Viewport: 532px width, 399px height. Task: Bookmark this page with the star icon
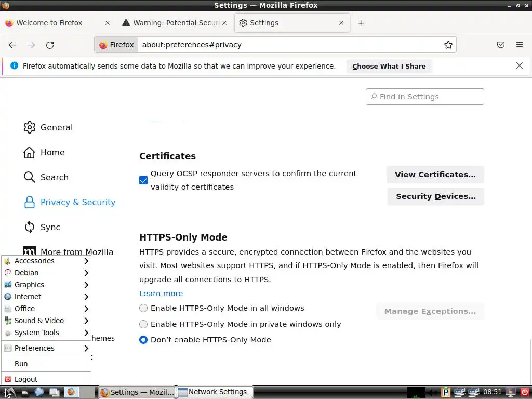pyautogui.click(x=448, y=45)
